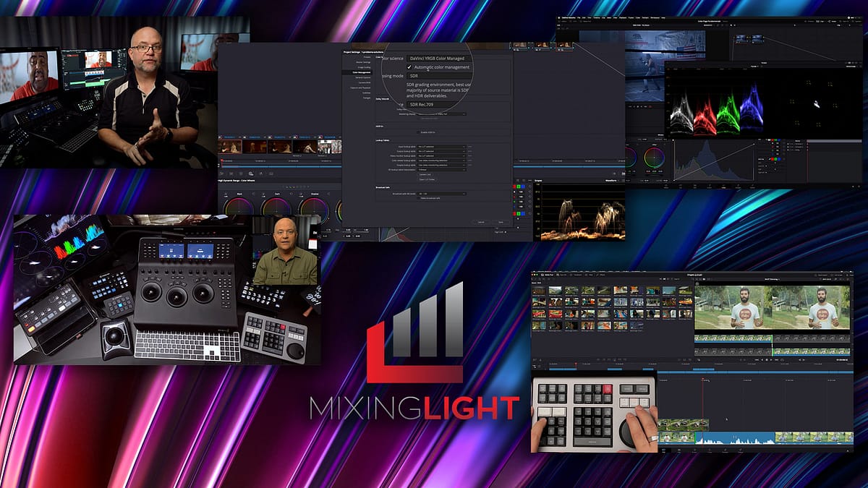Select Capture and Playback in Project Settings sidebar
This screenshot has height=488, width=868.
click(x=362, y=87)
